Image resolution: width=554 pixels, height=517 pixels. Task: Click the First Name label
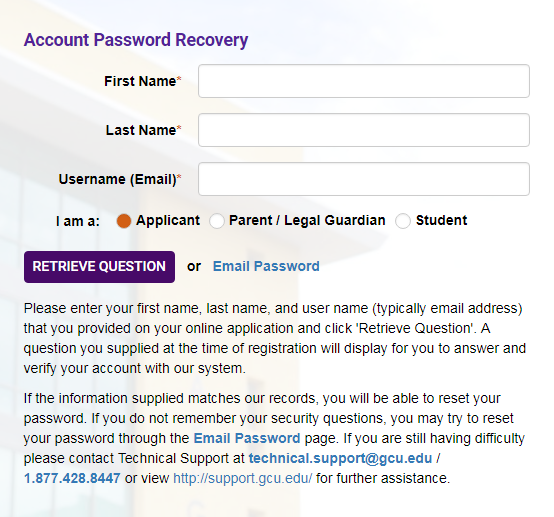click(142, 81)
